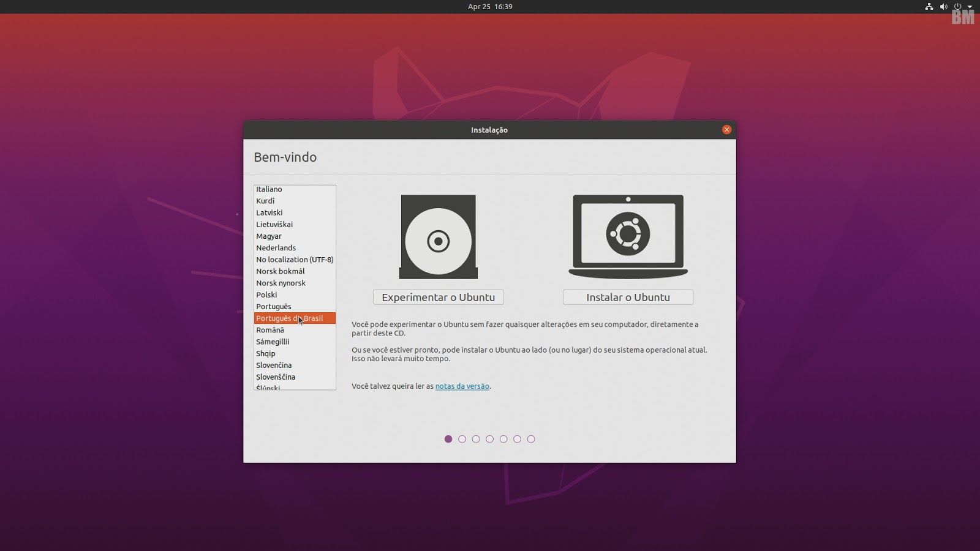980x551 pixels.
Task: Click the CD disc icon above Experimentar
Action: [x=438, y=237]
